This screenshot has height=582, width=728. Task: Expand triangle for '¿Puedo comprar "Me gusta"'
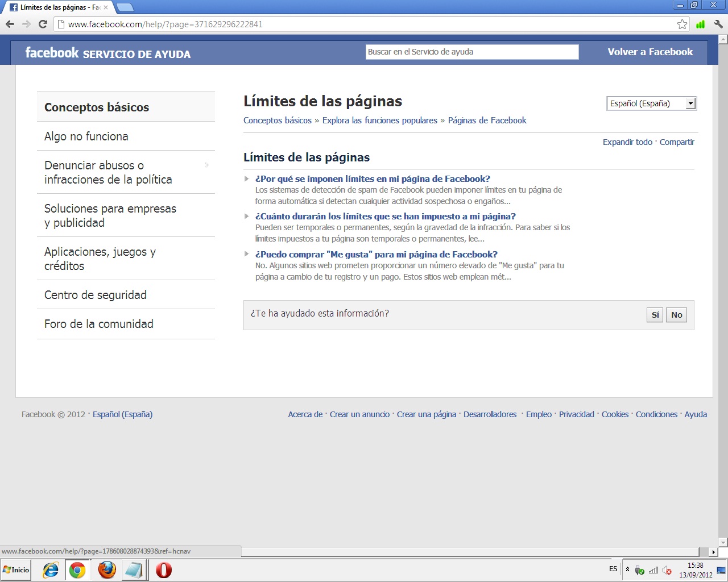click(247, 254)
